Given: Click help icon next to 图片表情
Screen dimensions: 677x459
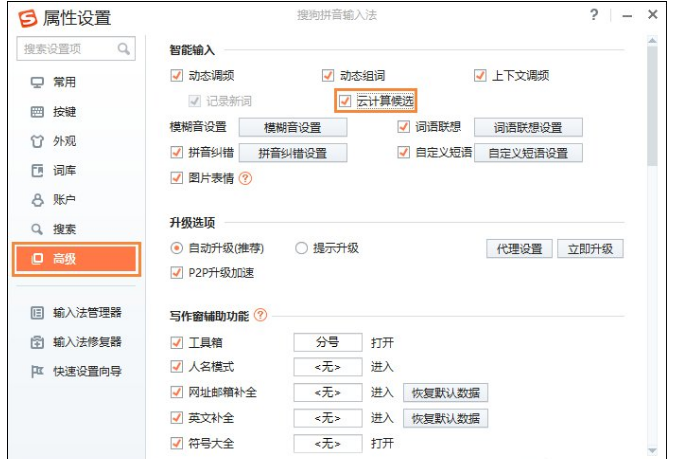Looking at the screenshot, I should 245,178.
